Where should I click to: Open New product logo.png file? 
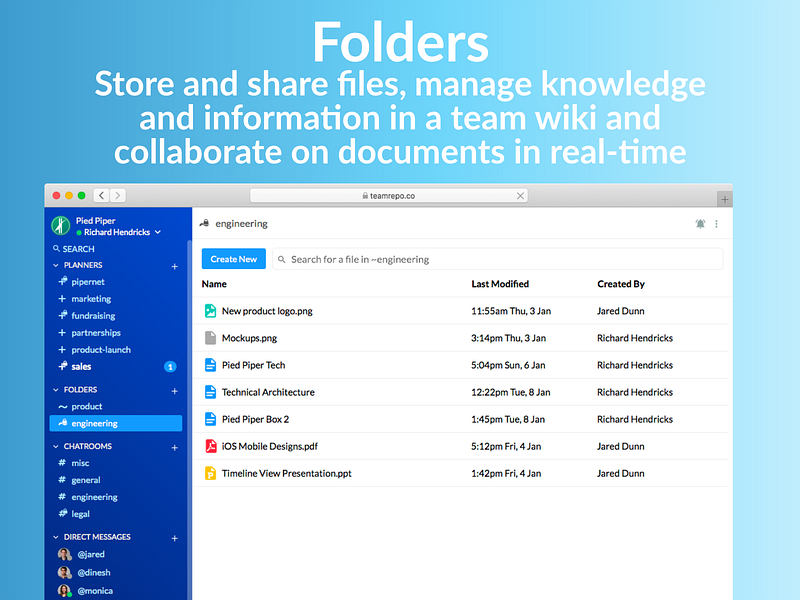click(x=267, y=311)
